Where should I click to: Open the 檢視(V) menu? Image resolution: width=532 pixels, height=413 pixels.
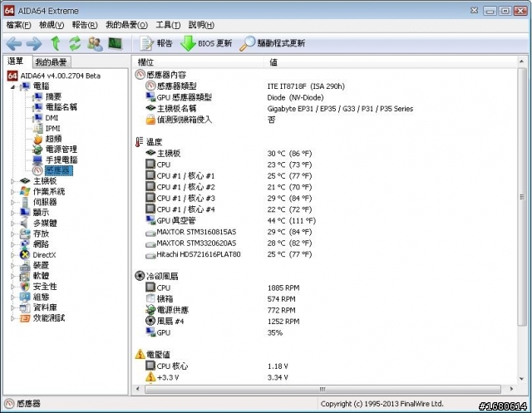tap(52, 25)
